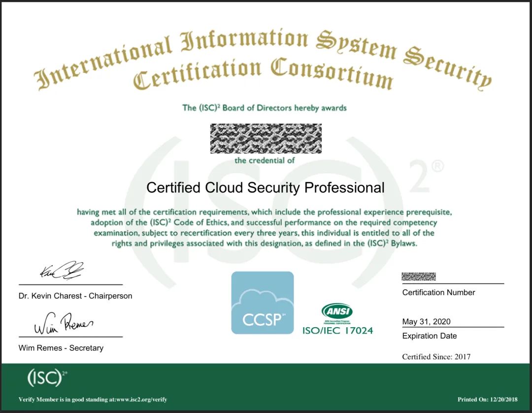
Task: Click 'Certification Number' label
Action: point(439,293)
